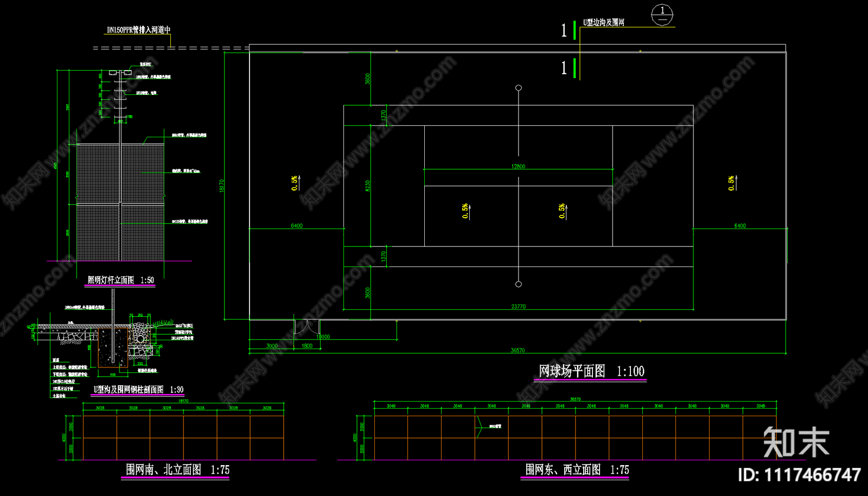Viewport: 868px width, 496px height.
Task: Click the 36570 overall length dimension
Action: click(518, 351)
